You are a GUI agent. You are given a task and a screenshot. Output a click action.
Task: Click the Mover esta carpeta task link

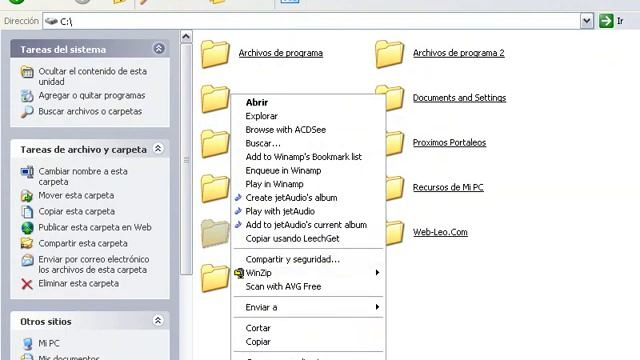[76, 196]
